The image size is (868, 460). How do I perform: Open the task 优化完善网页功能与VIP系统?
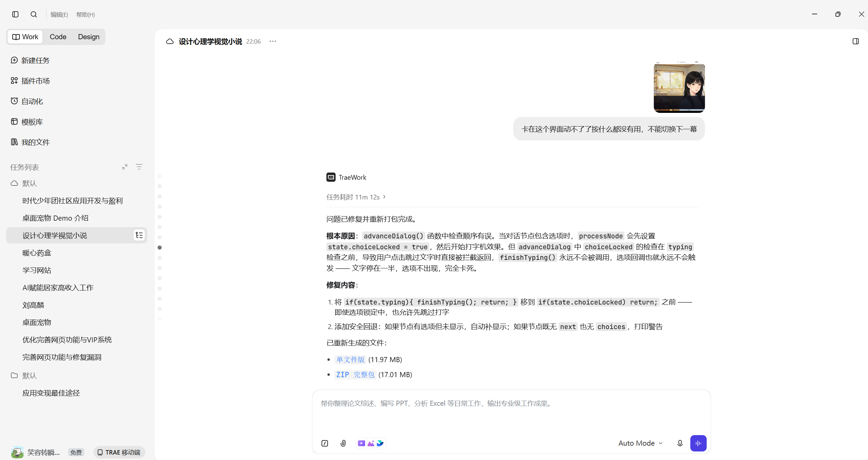[77, 340]
